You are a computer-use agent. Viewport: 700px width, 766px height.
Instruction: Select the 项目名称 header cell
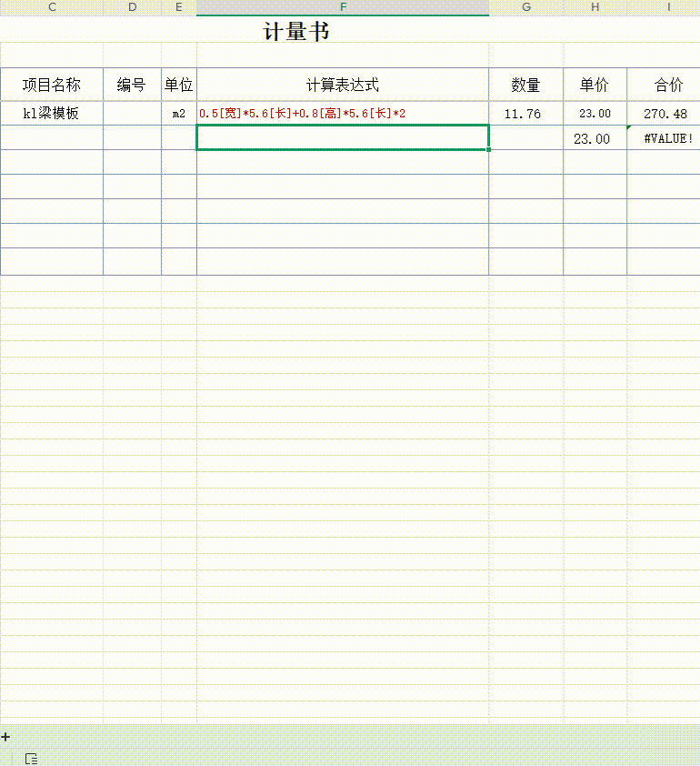52,86
